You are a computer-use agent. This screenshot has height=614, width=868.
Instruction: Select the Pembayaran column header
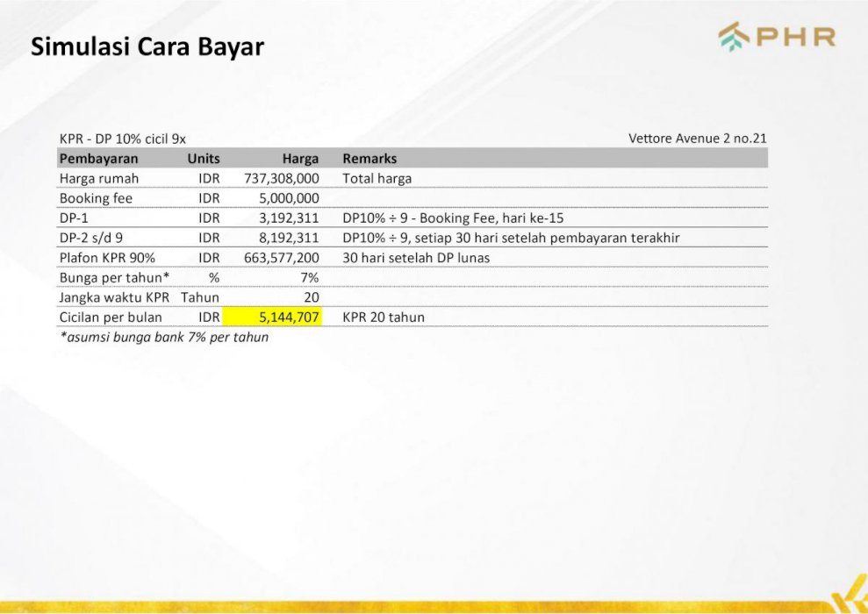(x=98, y=159)
